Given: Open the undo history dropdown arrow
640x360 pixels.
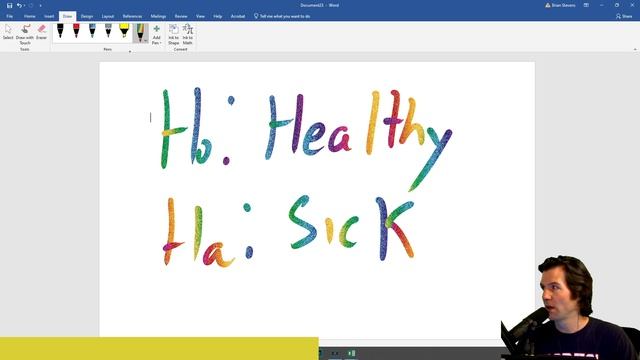Looking at the screenshot, I should (x=24, y=6).
